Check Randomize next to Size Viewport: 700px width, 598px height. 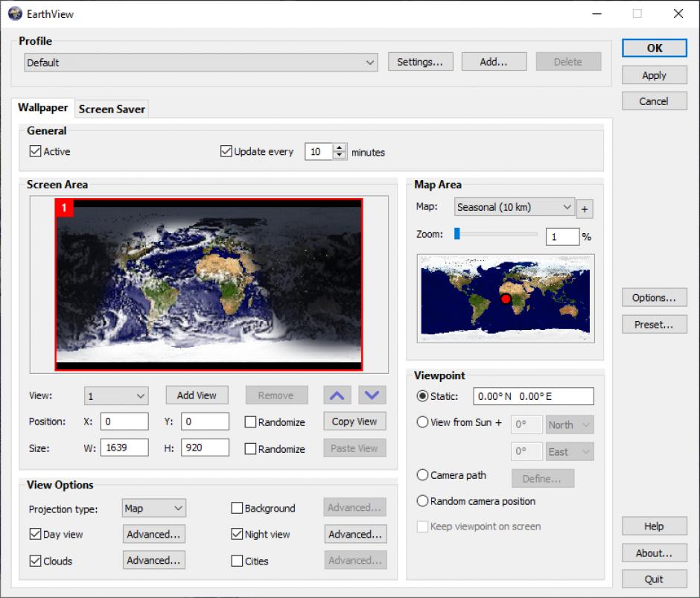(251, 448)
